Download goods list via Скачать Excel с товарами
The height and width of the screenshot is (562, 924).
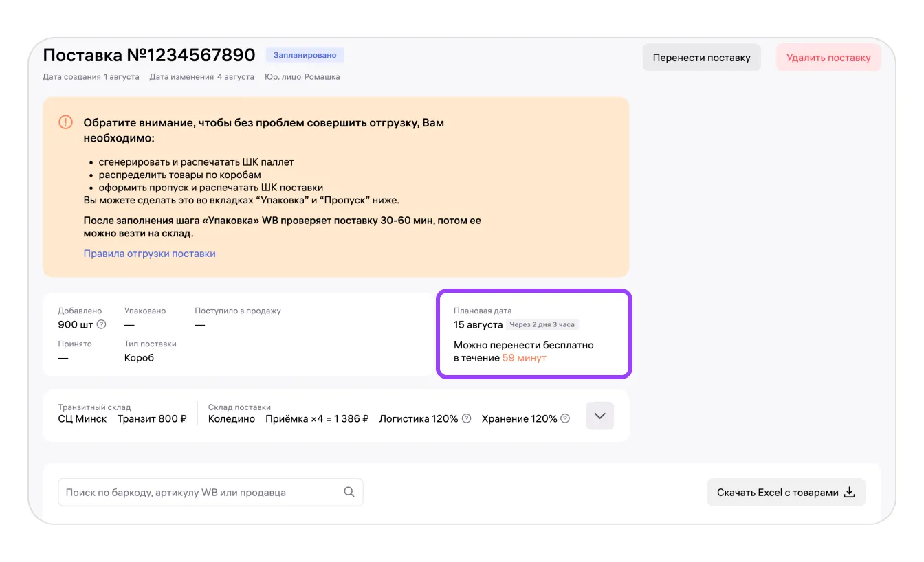coord(786,492)
